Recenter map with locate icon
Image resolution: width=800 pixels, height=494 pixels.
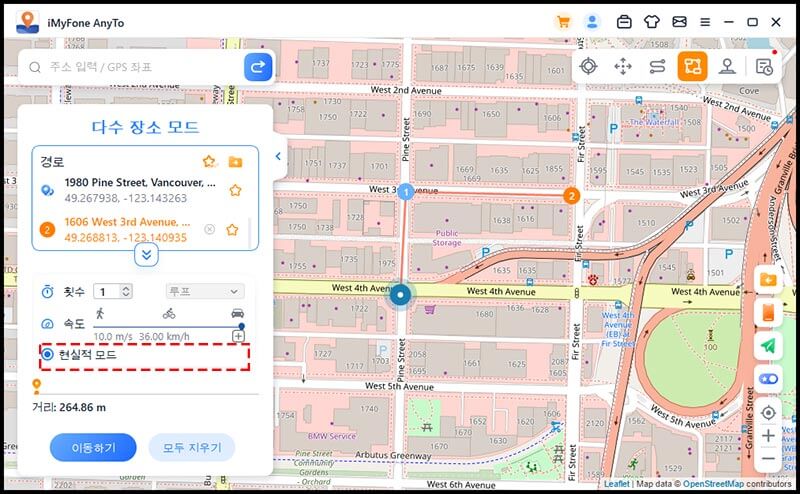tap(768, 412)
